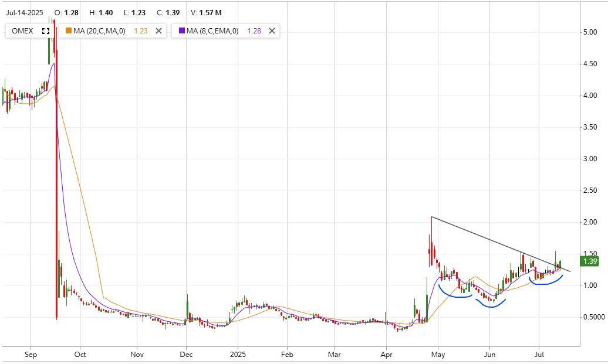The image size is (608, 364).
Task: Click the May label on time axis
Action: [438, 354]
